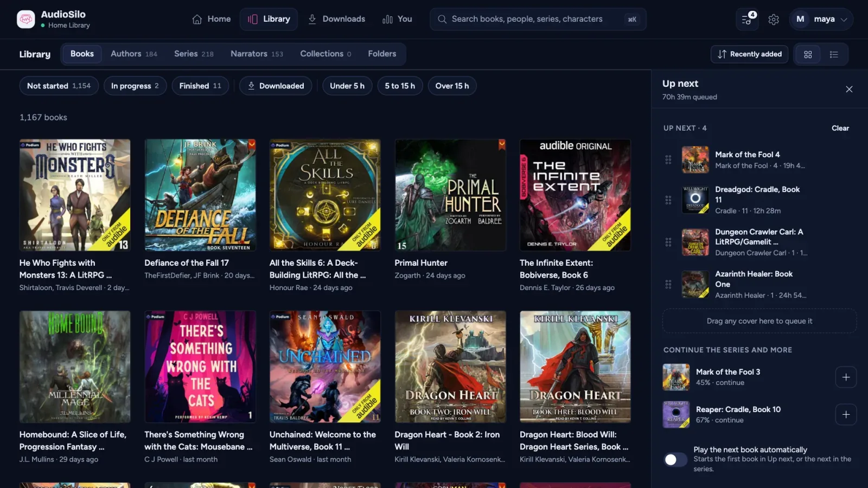Close the Up next panel

[x=849, y=89]
